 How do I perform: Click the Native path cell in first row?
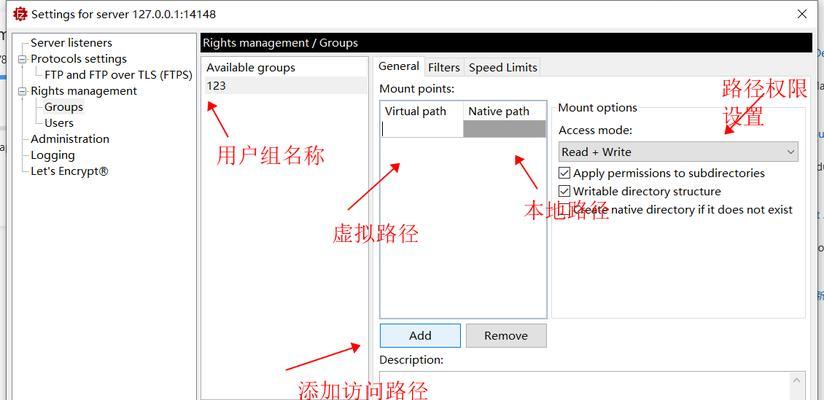pos(504,129)
